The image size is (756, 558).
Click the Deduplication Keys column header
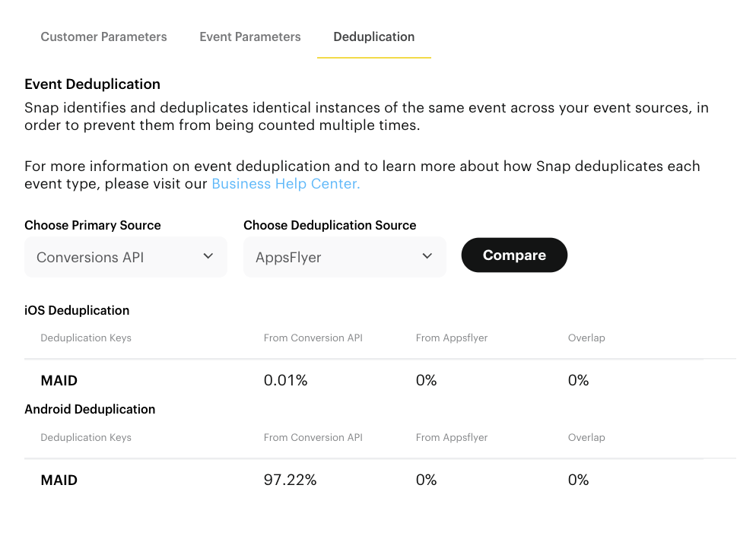[x=85, y=338]
